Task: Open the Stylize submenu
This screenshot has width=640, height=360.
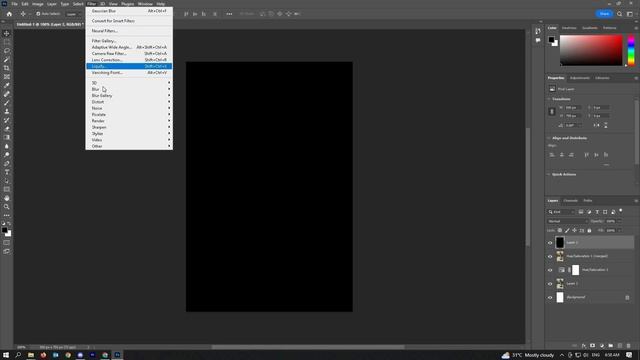Action: (x=129, y=133)
